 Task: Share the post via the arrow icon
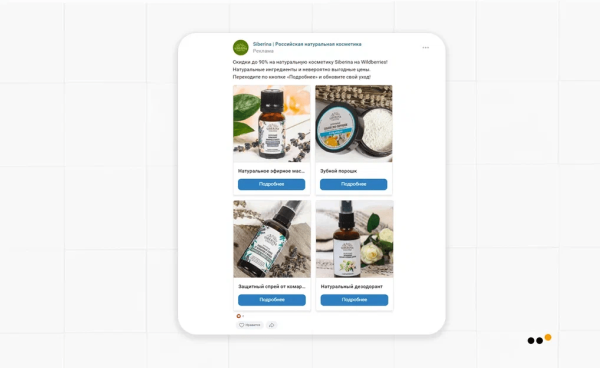[271, 325]
